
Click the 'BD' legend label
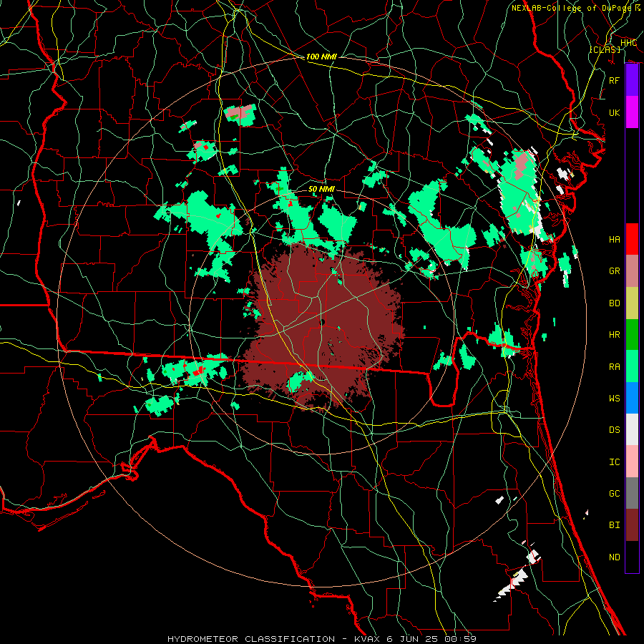[615, 303]
